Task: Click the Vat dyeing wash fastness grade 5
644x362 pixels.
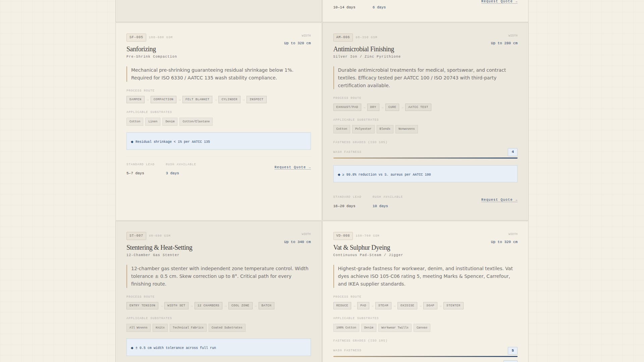Action: click(x=513, y=351)
